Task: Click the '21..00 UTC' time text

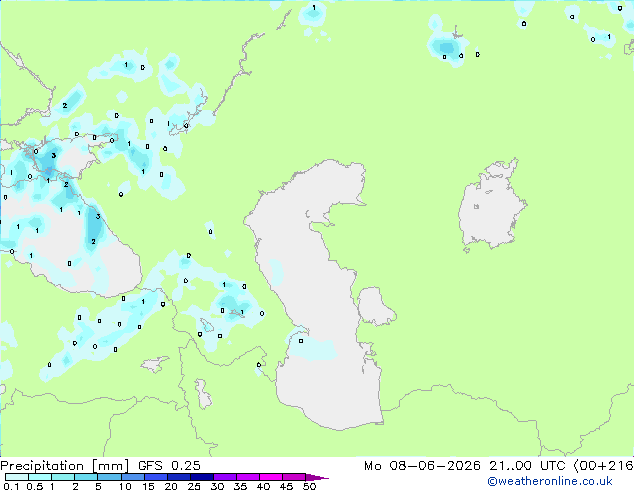Action: click(527, 466)
